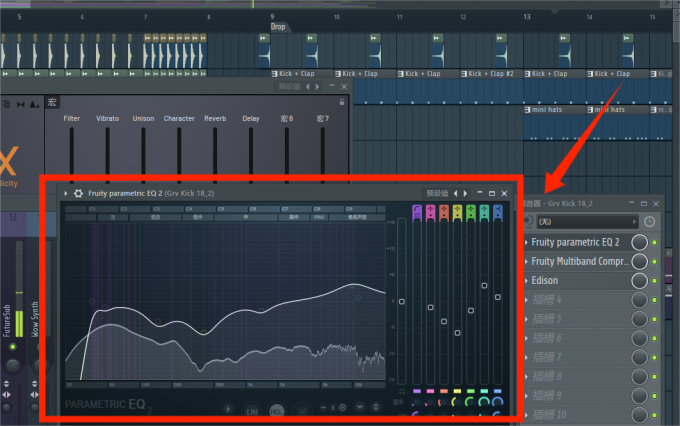
Task: Select the Fruity Multiband Compr.. effect slot
Action: (x=579, y=262)
